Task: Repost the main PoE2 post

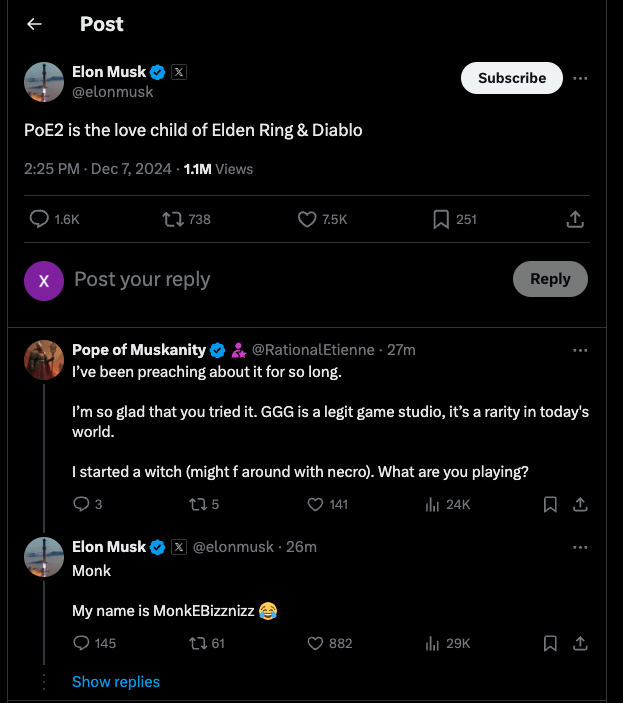Action: click(x=172, y=219)
